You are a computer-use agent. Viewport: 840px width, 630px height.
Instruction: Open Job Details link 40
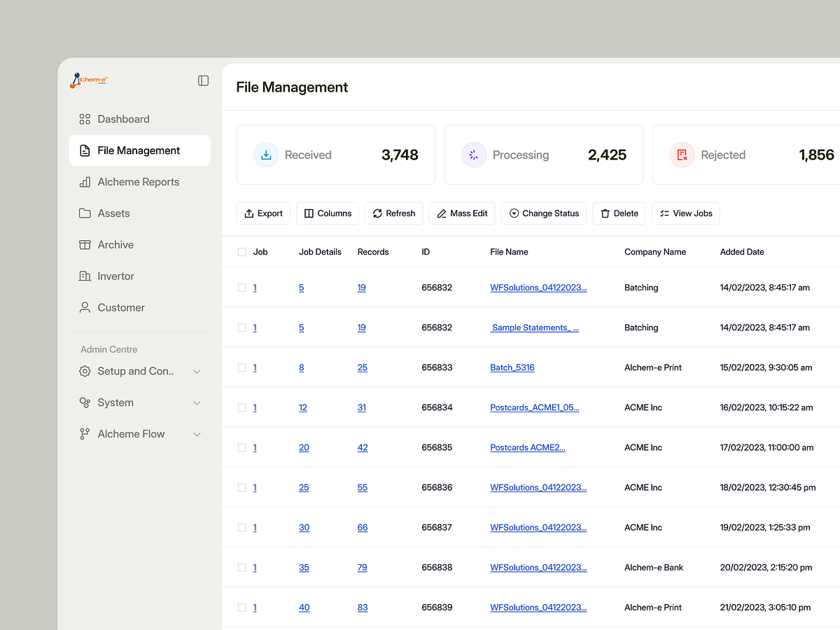coord(304,608)
